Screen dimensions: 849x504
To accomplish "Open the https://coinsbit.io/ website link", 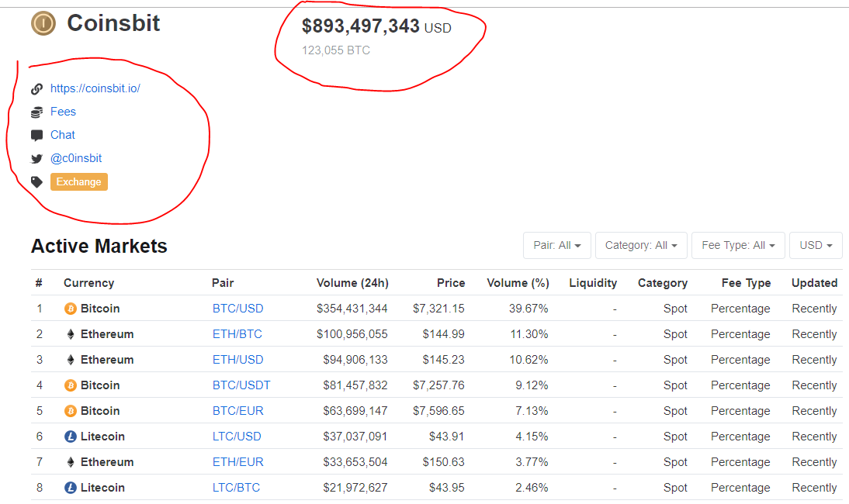I will [x=95, y=88].
